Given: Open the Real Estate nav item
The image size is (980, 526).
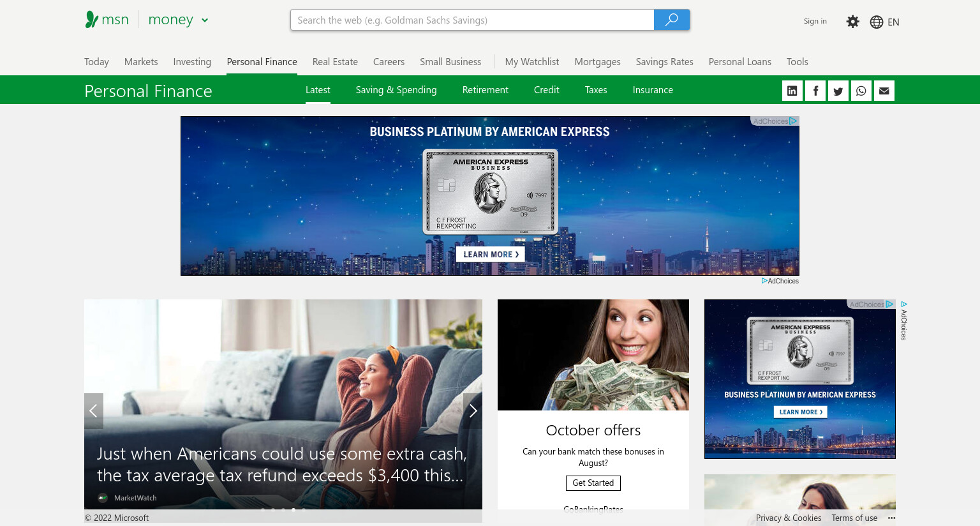Looking at the screenshot, I should click(335, 62).
